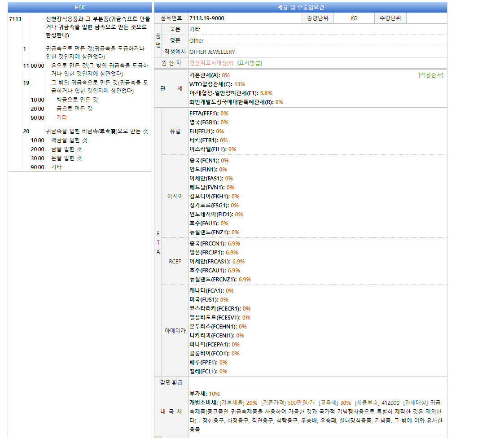This screenshot has height=438, width=504.
Task: Select the '금으로 만든 것' HSK entry
Action: click(75, 109)
